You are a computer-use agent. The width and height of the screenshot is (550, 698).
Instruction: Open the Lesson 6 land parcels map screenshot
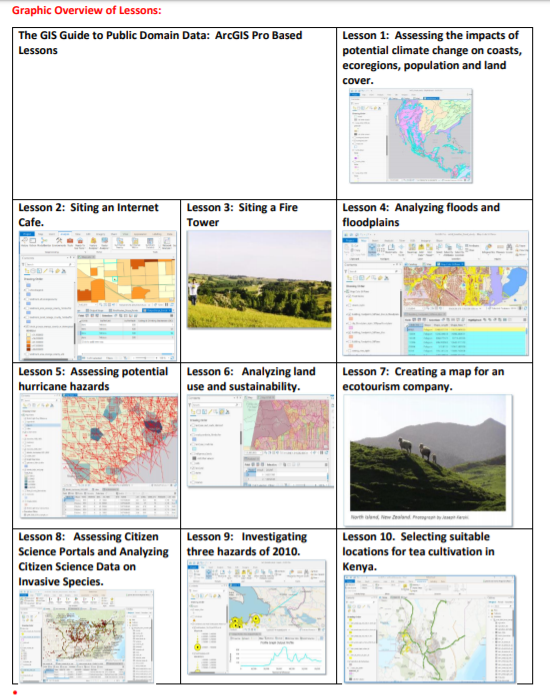[x=260, y=441]
